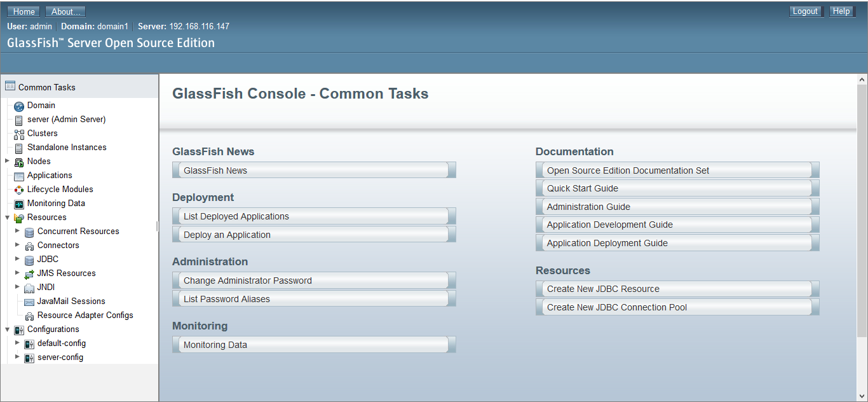Expand the Connectors node arrow
Image resolution: width=868 pixels, height=402 pixels.
pos(17,245)
